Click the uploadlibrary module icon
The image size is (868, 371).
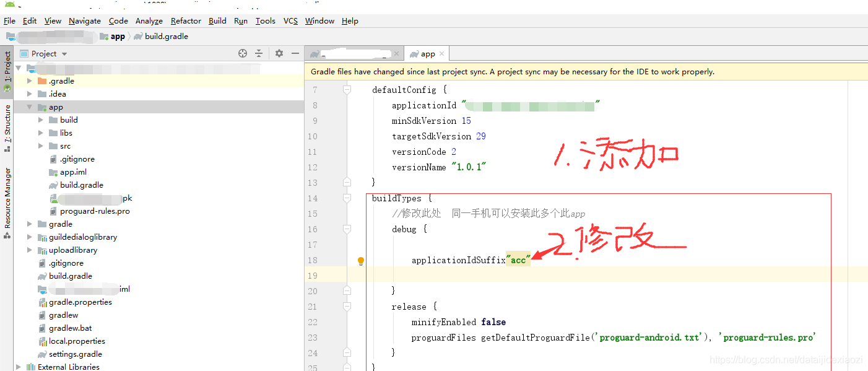coord(42,250)
